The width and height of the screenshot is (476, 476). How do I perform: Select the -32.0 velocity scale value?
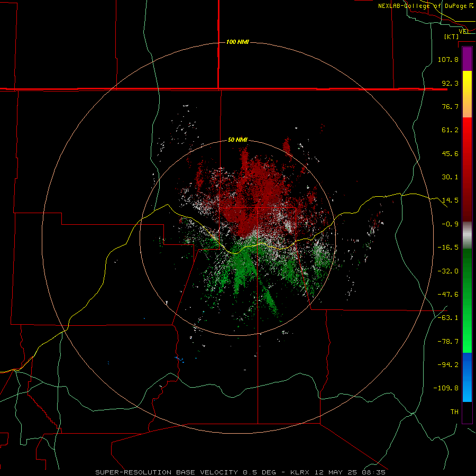[x=448, y=271]
